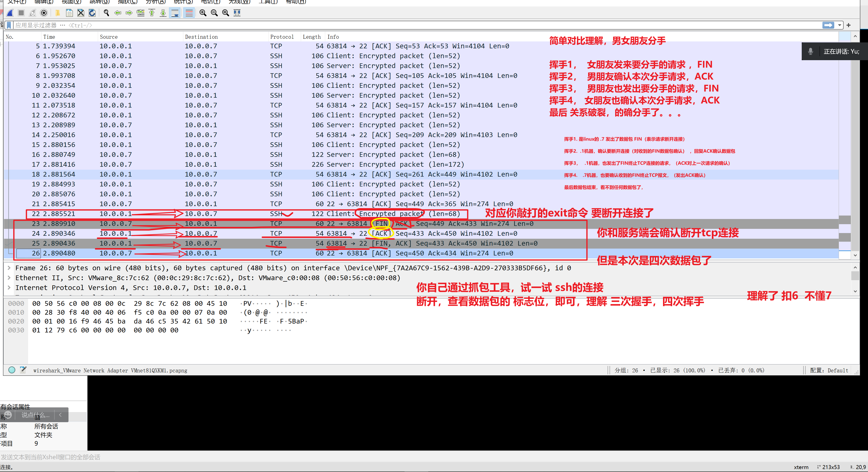Sort by the Destination column header

point(225,37)
